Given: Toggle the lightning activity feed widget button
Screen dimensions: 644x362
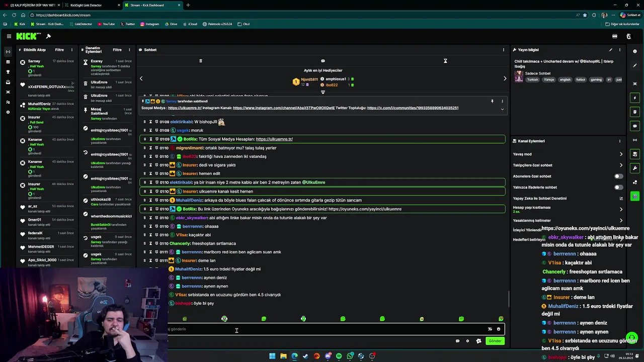Looking at the screenshot, I should (x=635, y=98).
